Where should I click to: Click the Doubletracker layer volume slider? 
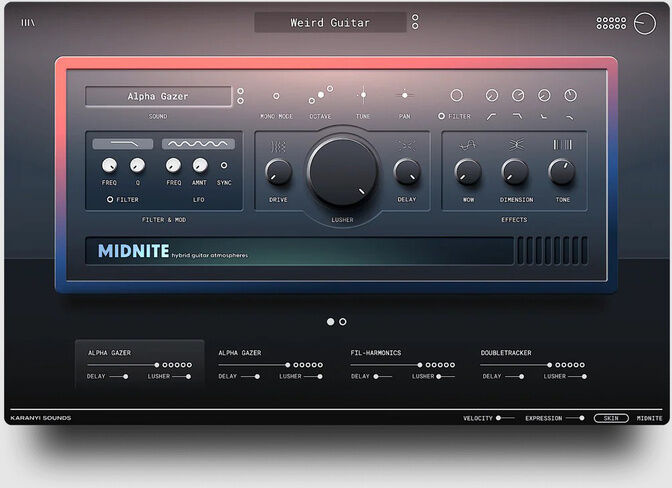click(x=516, y=365)
